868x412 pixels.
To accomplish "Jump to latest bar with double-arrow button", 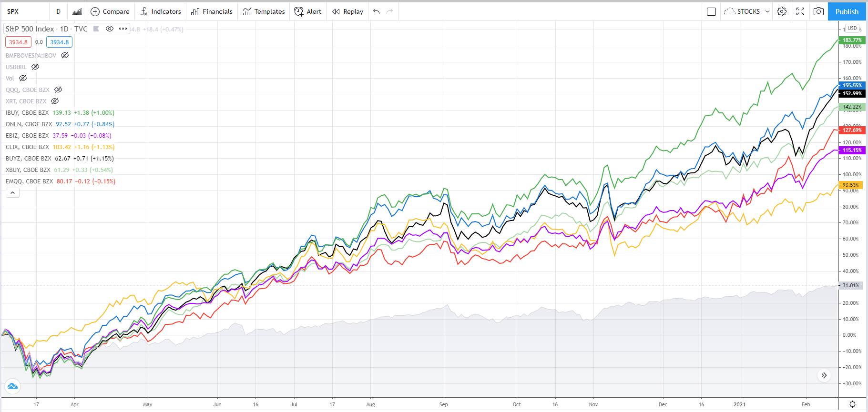I will point(824,375).
